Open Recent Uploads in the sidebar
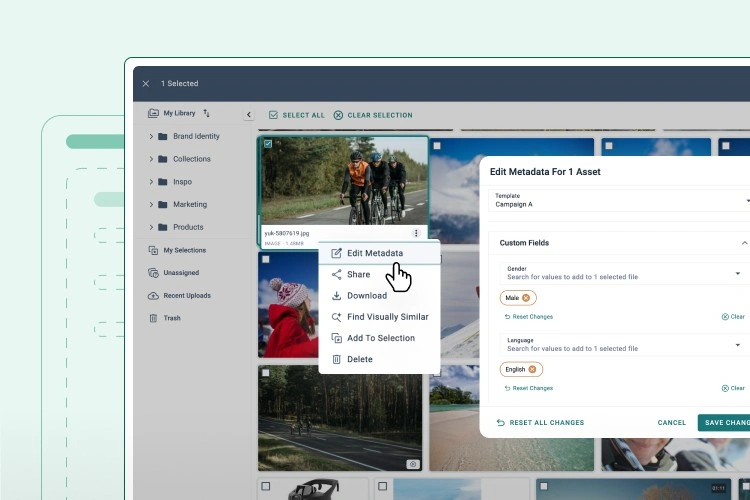 [186, 296]
